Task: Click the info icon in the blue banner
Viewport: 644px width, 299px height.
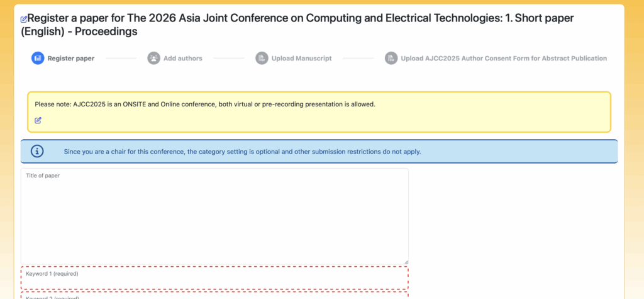Action: (38, 151)
